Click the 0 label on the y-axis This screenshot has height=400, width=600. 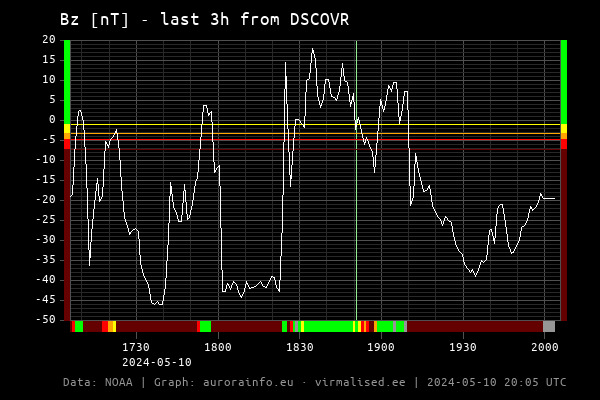[52, 120]
